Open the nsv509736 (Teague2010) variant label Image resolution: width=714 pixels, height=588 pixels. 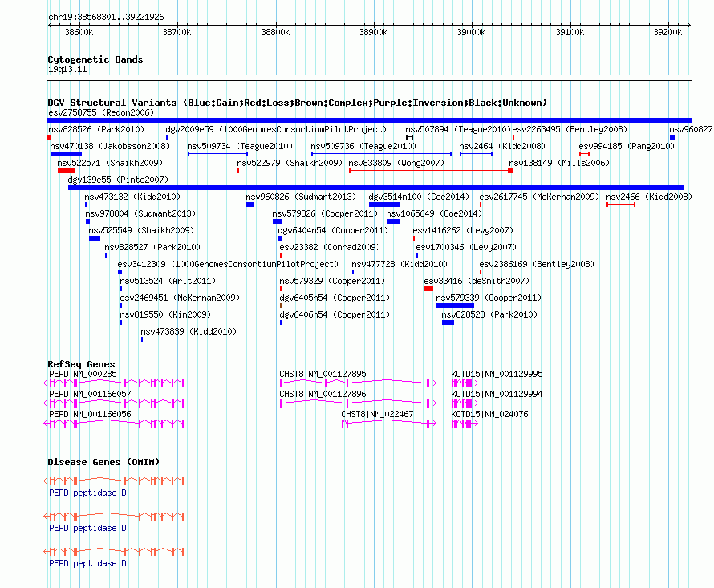coord(363,146)
